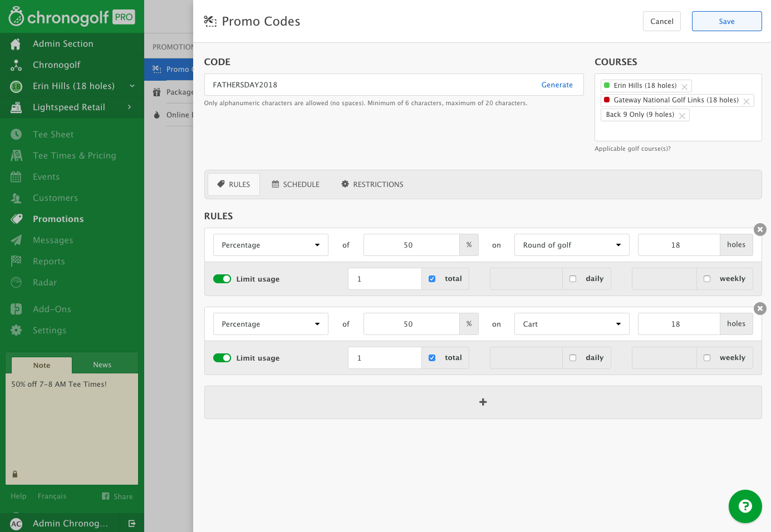Screen dimensions: 771x532
Task: Uncheck total checkbox in first rule
Action: [x=432, y=279]
